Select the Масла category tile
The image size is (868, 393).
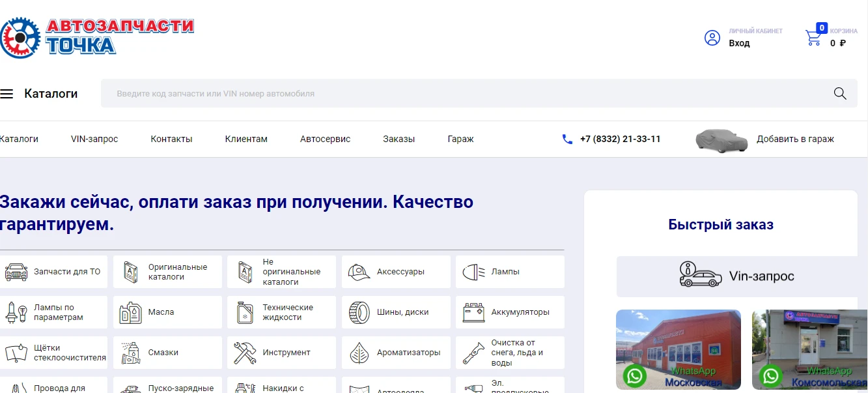167,312
